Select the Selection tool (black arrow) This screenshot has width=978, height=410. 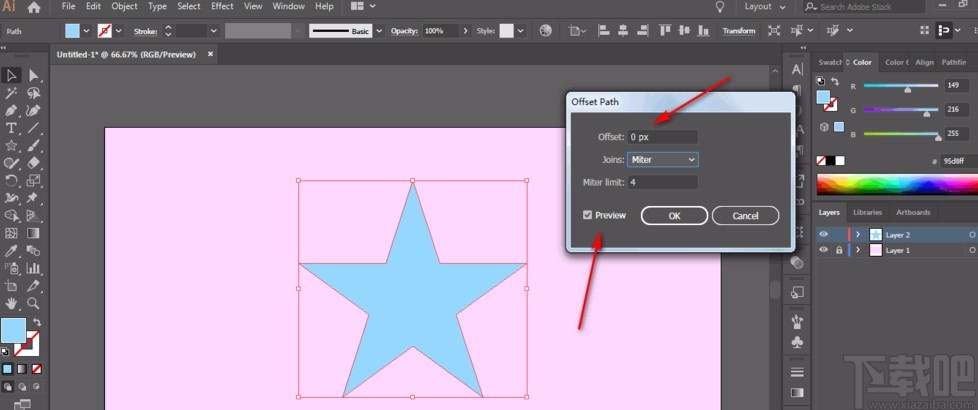11,76
